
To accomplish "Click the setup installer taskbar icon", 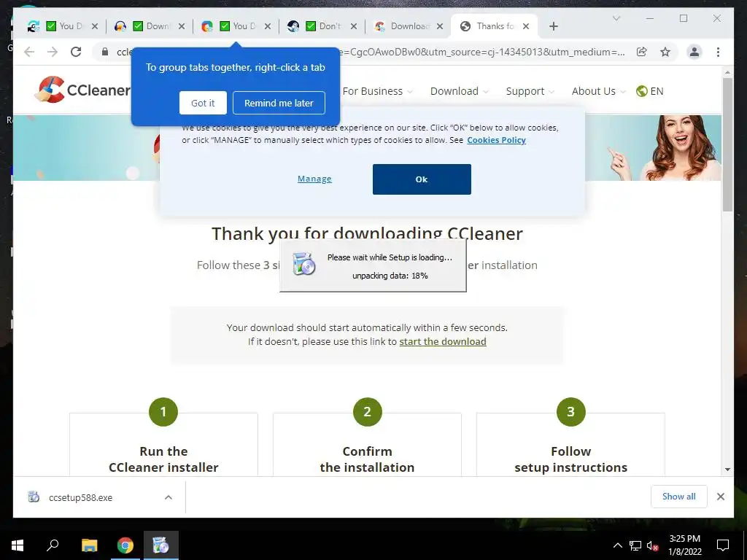I will pos(161,545).
